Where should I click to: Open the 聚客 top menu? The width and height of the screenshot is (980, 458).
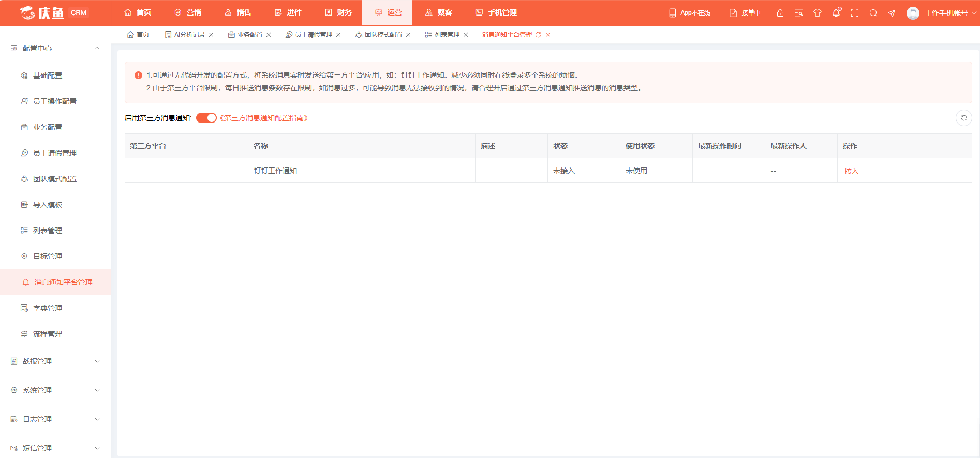point(438,12)
